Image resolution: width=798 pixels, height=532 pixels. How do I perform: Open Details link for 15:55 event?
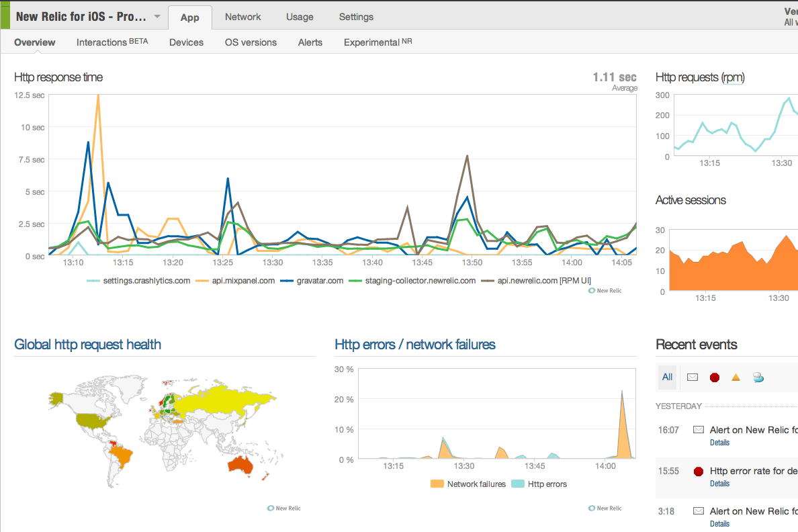[x=719, y=484]
